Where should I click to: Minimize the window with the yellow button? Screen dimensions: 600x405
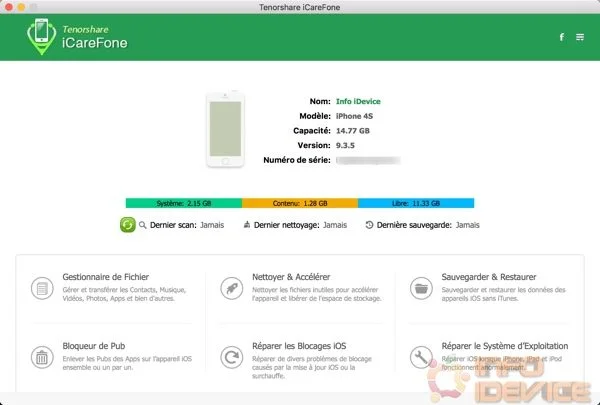21,7
